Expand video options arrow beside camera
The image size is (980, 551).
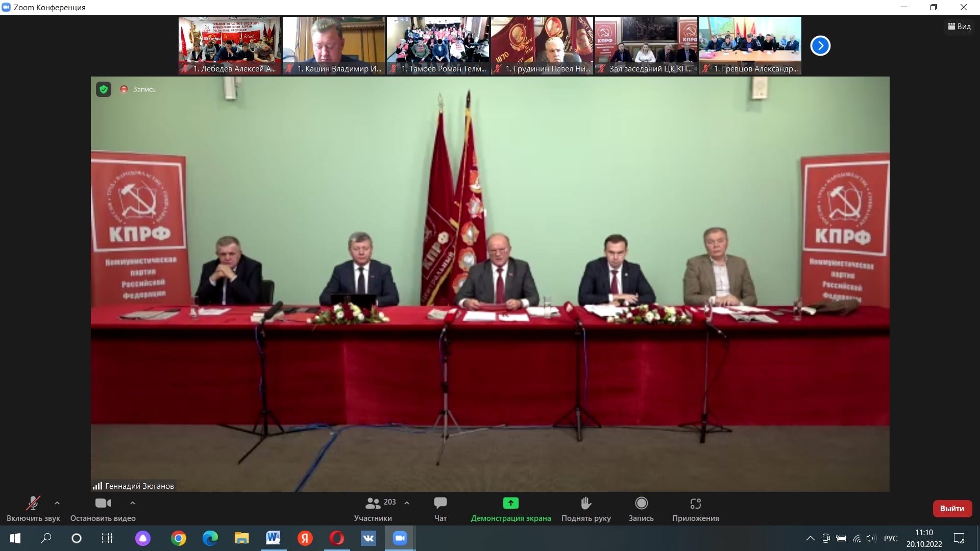click(133, 503)
